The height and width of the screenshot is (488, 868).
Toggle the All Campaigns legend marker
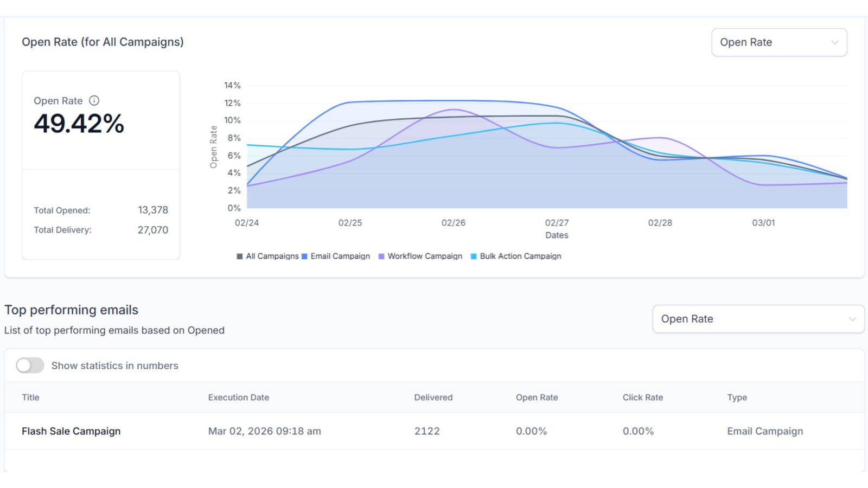point(240,256)
